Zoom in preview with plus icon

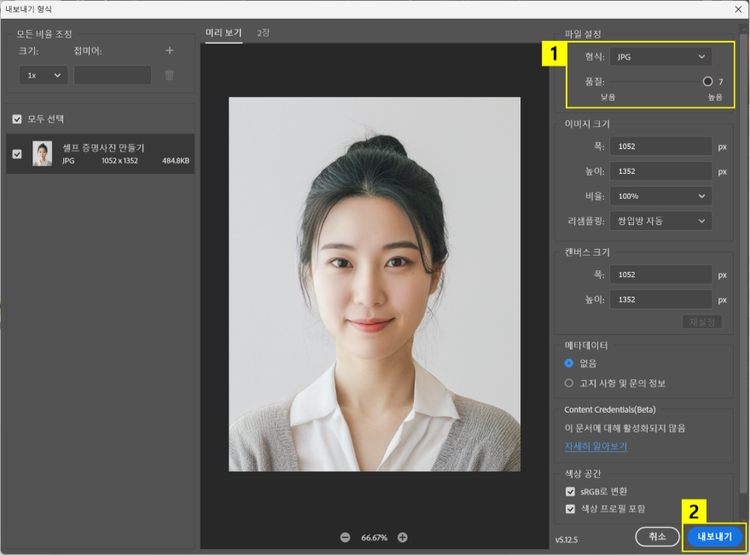coord(402,537)
